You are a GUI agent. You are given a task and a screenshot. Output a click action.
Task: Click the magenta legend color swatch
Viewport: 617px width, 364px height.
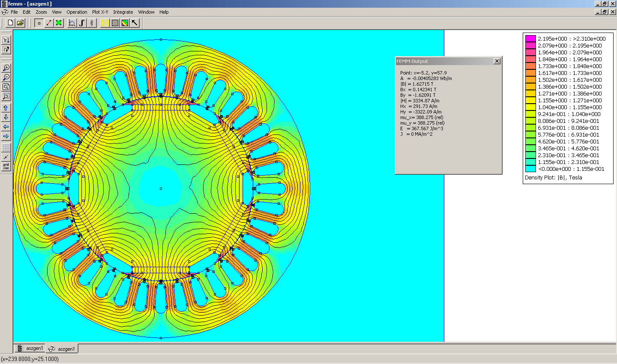tap(530, 39)
